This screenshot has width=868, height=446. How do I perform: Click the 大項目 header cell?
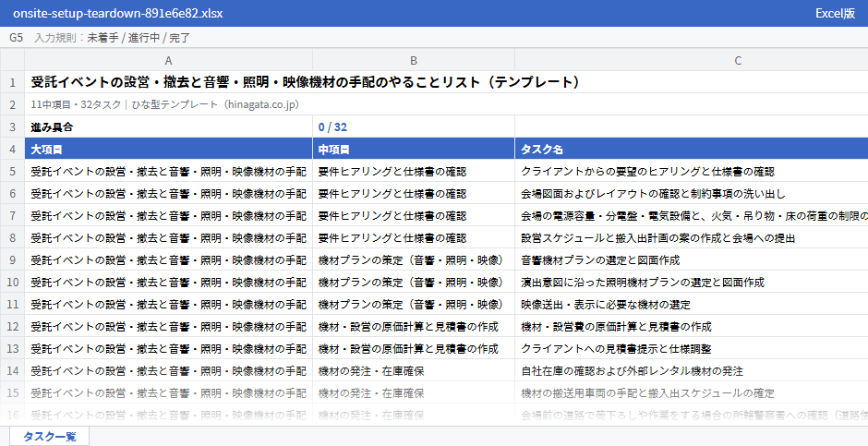point(168,150)
